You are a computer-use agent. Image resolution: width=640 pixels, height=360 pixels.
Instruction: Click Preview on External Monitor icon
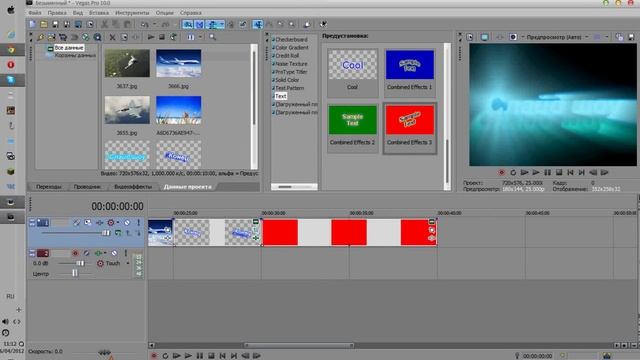[484, 37]
